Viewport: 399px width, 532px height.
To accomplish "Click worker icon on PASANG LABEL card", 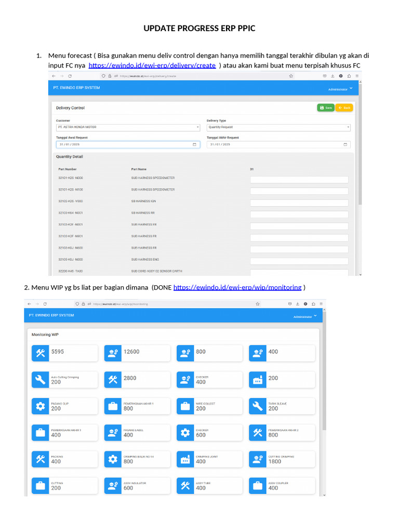I will tap(113, 433).
